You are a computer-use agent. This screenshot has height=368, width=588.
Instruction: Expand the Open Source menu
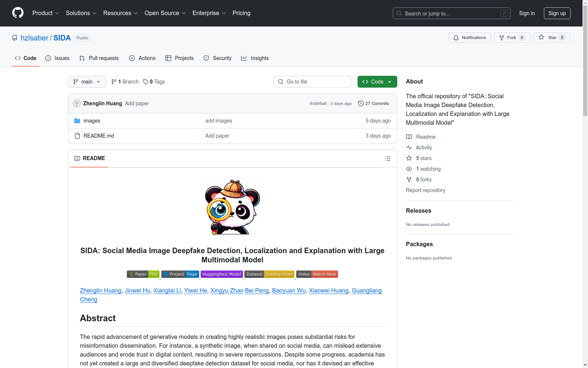coord(165,13)
